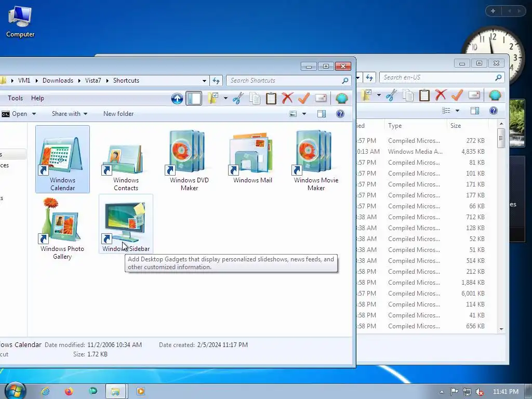Expand the Open button dropdown arrow
This screenshot has width=532, height=399.
point(34,114)
